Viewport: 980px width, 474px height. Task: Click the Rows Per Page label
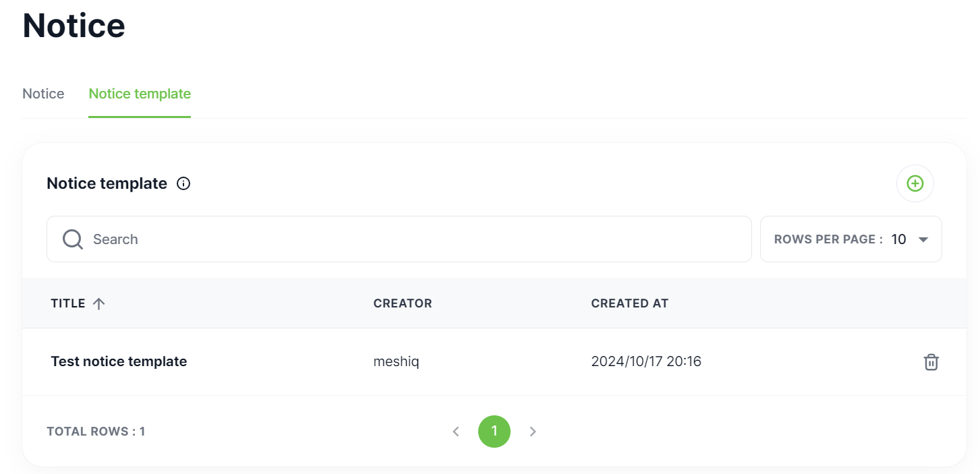(x=828, y=239)
